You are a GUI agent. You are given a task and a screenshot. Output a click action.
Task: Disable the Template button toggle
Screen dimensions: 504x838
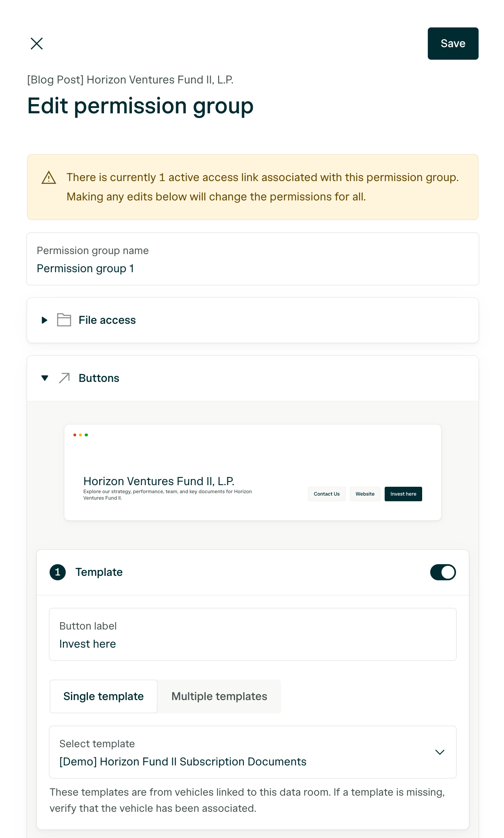coord(443,572)
